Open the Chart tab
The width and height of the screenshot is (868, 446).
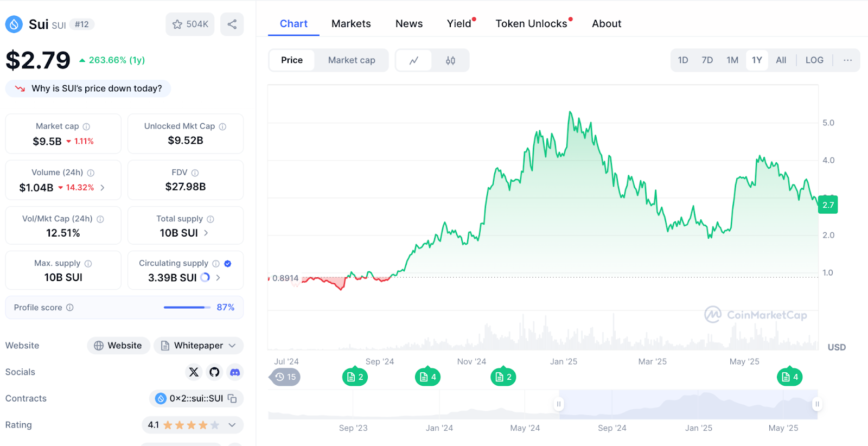(293, 24)
